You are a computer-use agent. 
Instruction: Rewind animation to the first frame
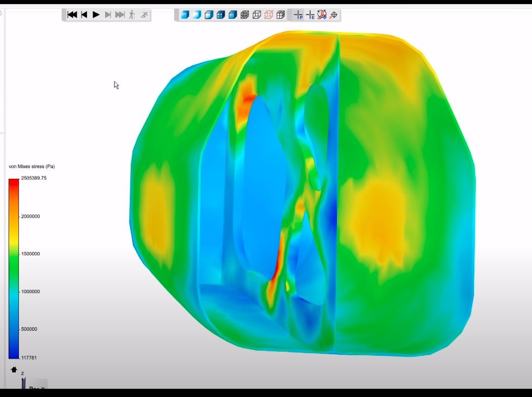[72, 15]
